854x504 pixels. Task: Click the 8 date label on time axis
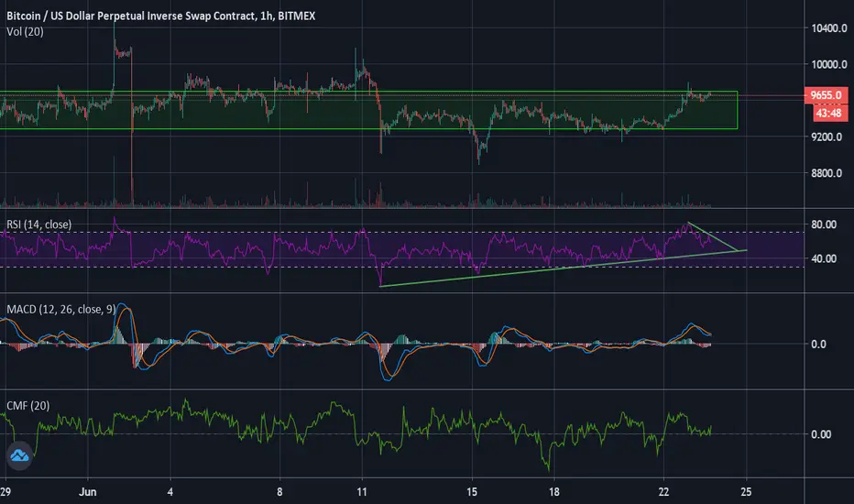tap(279, 492)
